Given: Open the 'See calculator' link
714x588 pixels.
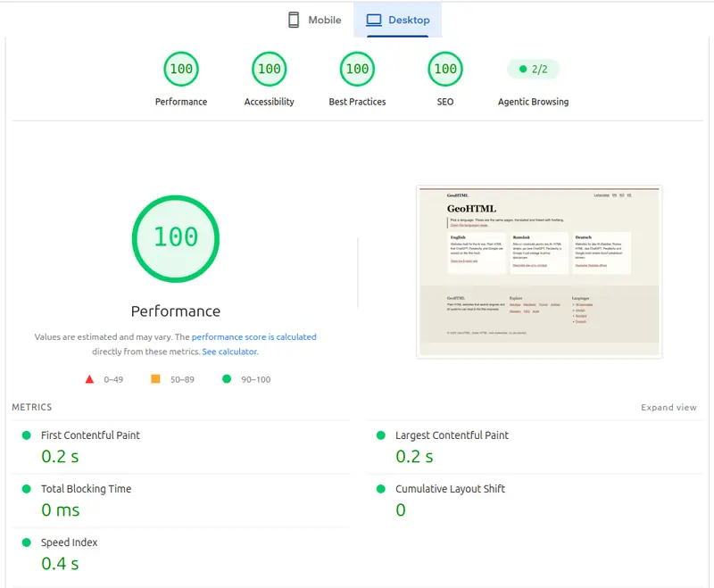Looking at the screenshot, I should point(230,352).
